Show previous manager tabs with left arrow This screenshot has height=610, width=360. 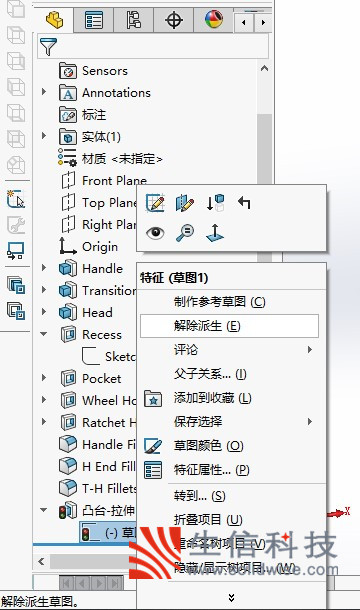pyautogui.click(x=244, y=23)
